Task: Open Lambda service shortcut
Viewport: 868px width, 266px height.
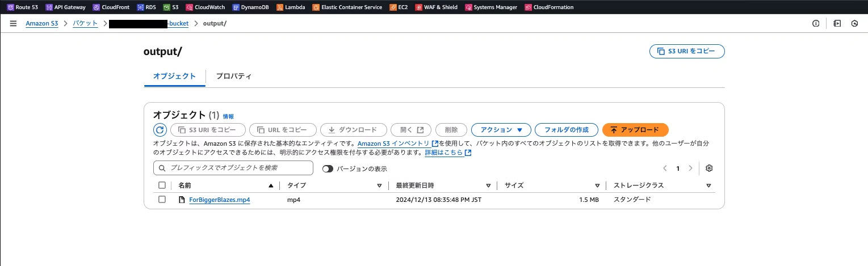Action: pyautogui.click(x=291, y=7)
